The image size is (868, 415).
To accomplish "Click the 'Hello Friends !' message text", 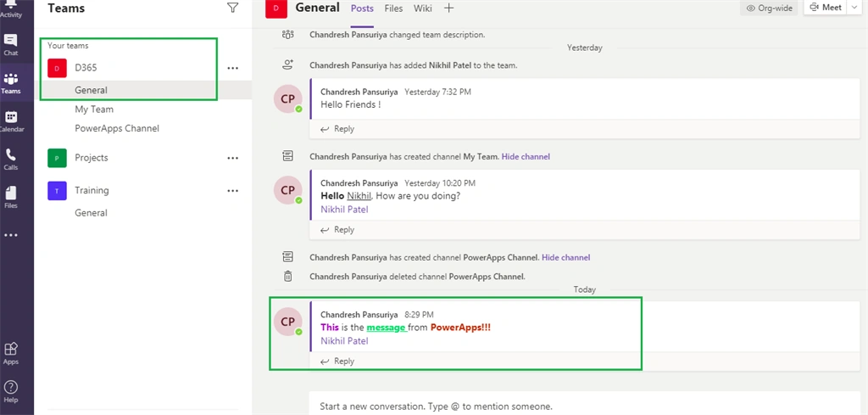I will pos(350,104).
